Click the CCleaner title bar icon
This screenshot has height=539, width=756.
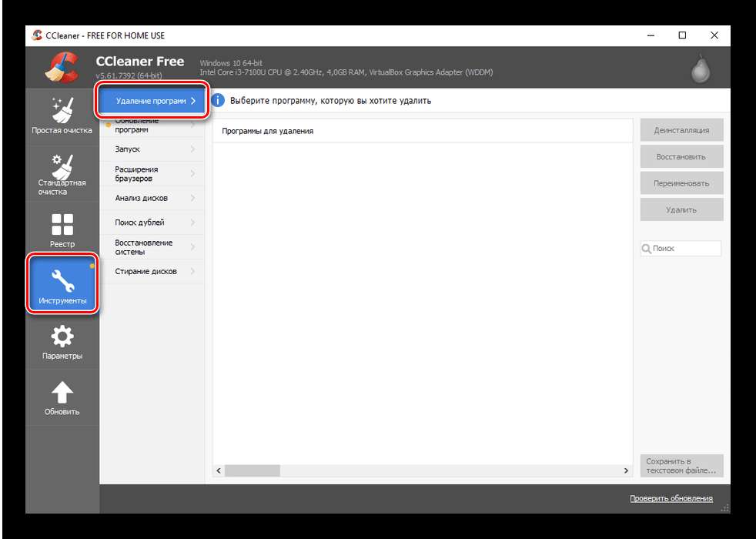click(x=37, y=35)
